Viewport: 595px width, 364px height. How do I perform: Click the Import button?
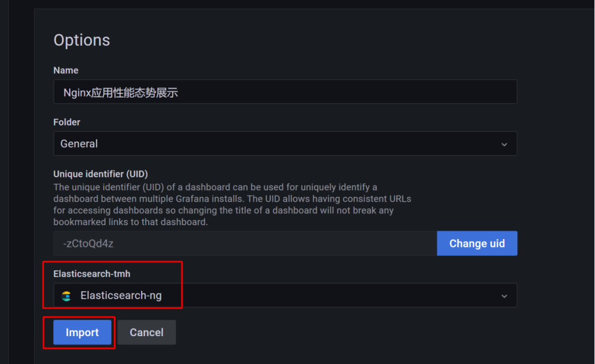[x=82, y=332]
